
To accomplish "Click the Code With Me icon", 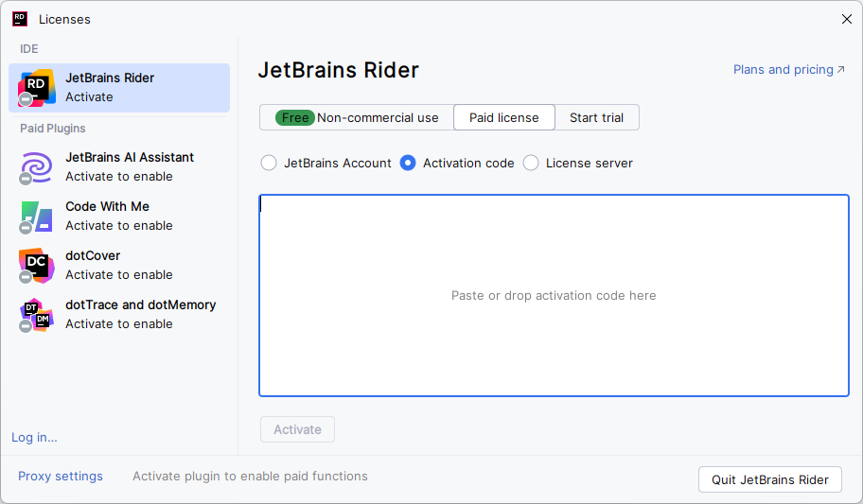I will pos(37,217).
